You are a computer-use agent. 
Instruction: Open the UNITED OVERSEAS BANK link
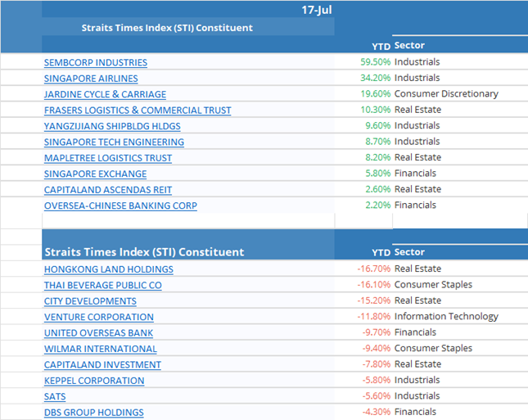point(98,333)
